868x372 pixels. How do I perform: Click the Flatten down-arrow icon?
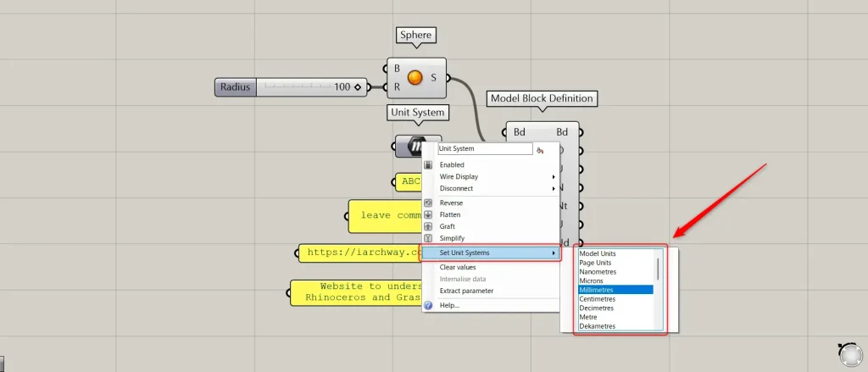click(428, 214)
